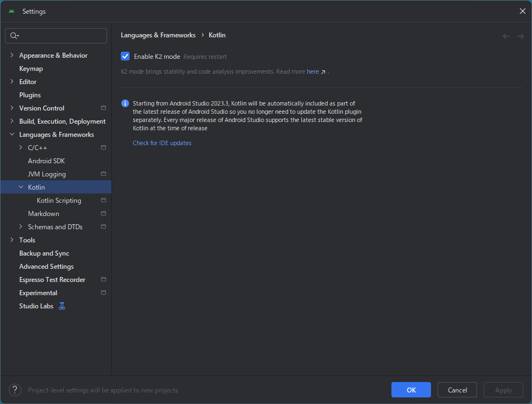
Task: Open help with the question mark icon
Action: tap(15, 390)
